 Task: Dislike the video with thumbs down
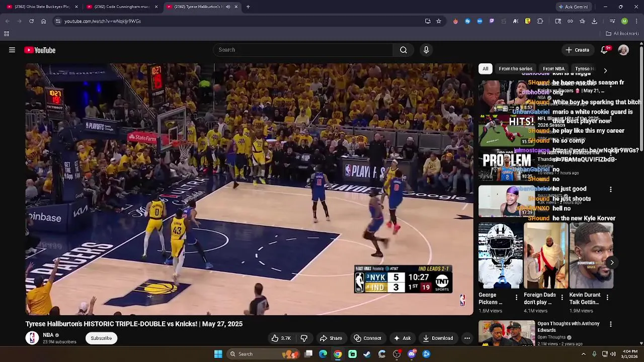tap(304, 338)
